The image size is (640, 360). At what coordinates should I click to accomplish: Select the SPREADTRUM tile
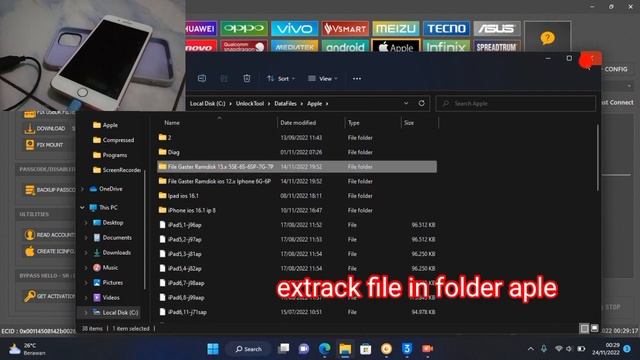[x=497, y=46]
